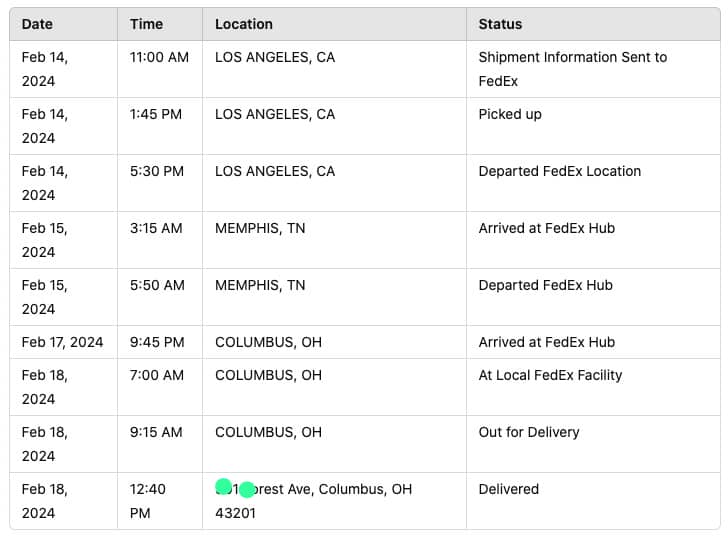Click the Feb 17, 2024 date cell
This screenshot has height=541, width=728.
coord(62,342)
